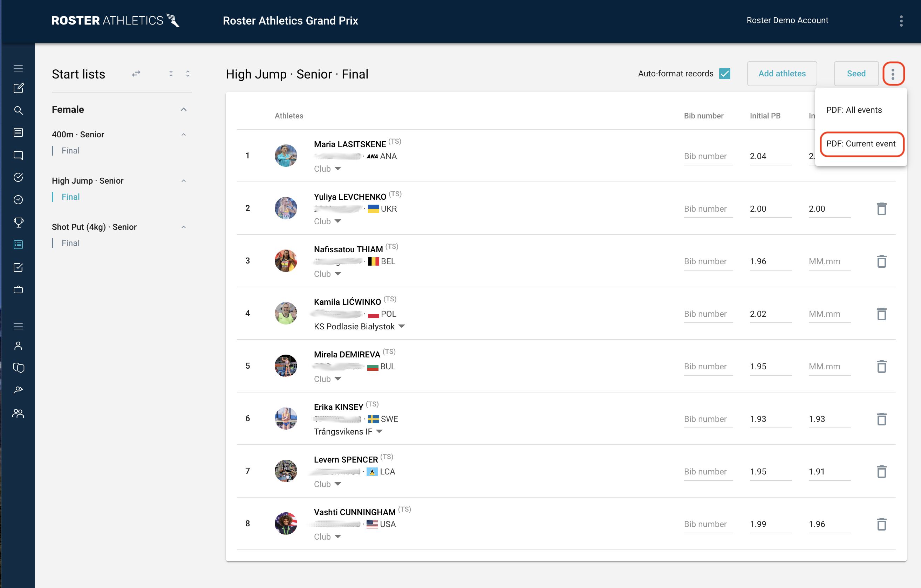921x588 pixels.
Task: Choose PDF: All events menu option
Action: pyautogui.click(x=854, y=110)
